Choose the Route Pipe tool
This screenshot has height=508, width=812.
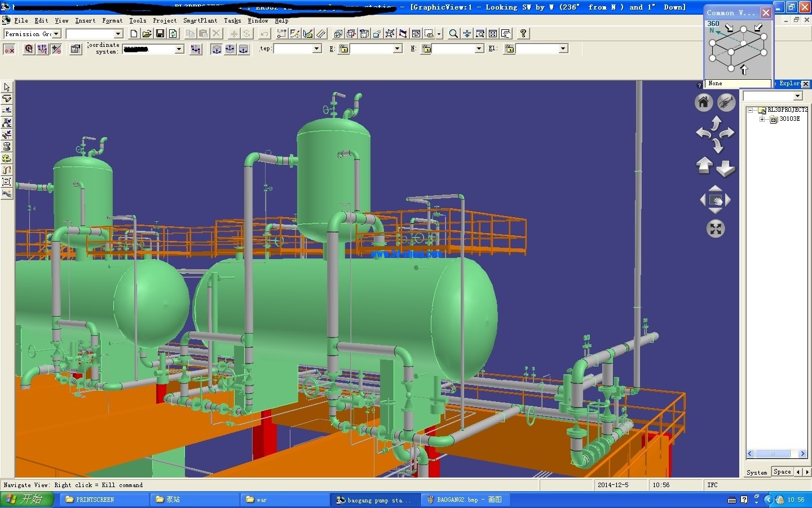pyautogui.click(x=7, y=99)
